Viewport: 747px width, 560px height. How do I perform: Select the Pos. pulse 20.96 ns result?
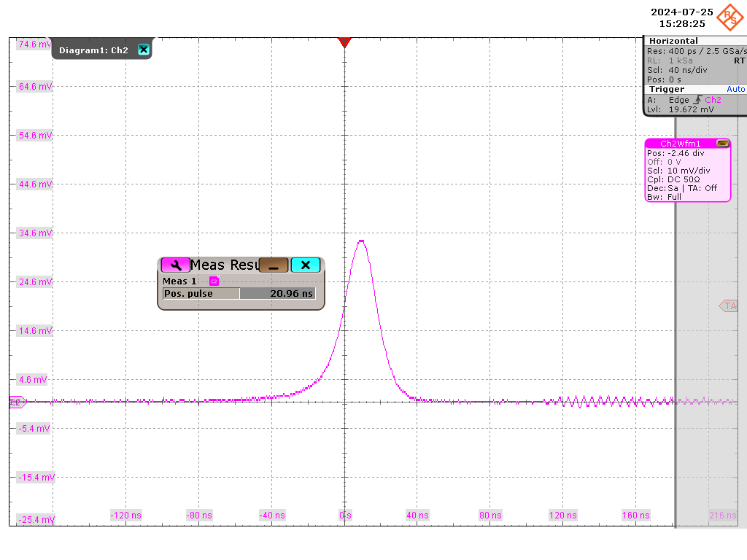[239, 293]
